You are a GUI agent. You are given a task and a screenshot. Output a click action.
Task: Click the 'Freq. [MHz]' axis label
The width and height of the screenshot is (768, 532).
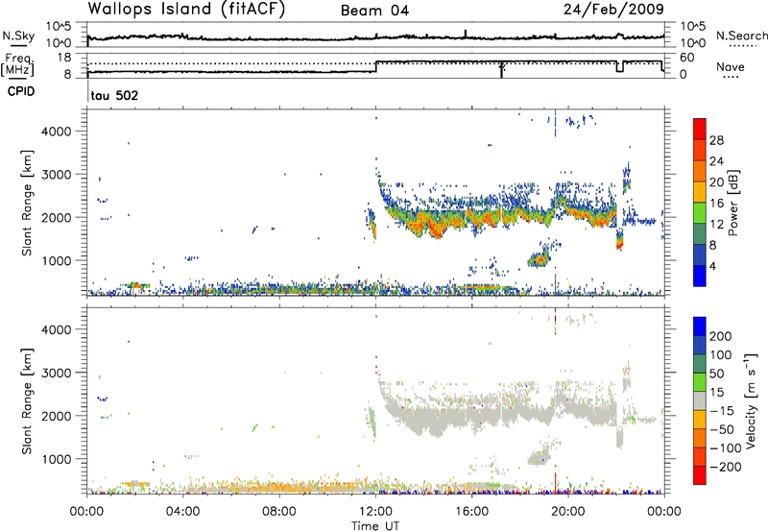(x=18, y=65)
